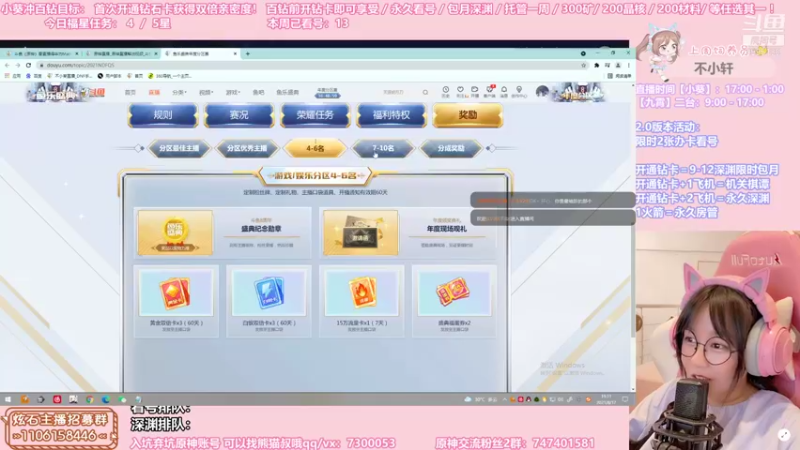Click the user avatar in Douyu header
This screenshot has width=800, height=450.
click(542, 92)
